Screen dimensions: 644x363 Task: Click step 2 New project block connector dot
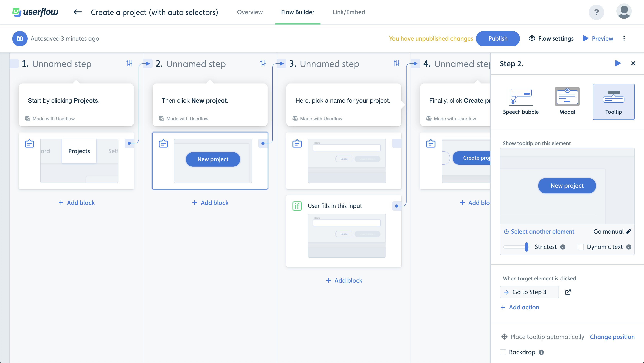point(263,143)
